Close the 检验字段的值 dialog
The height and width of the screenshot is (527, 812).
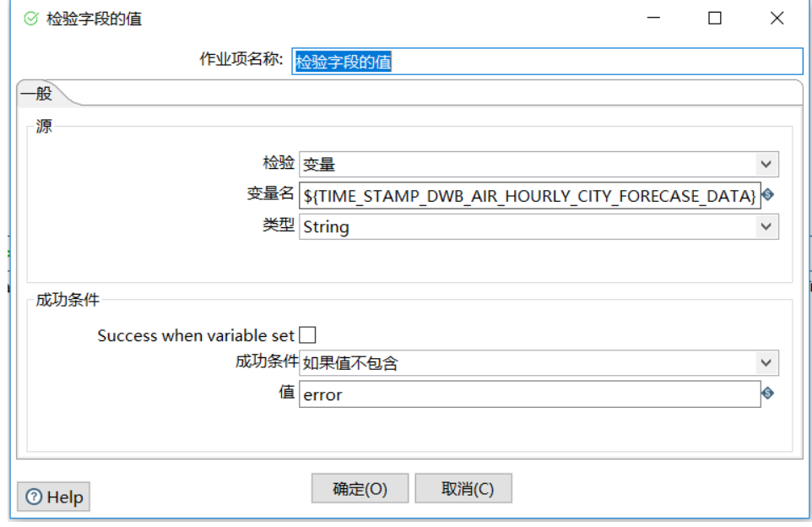coord(777,18)
